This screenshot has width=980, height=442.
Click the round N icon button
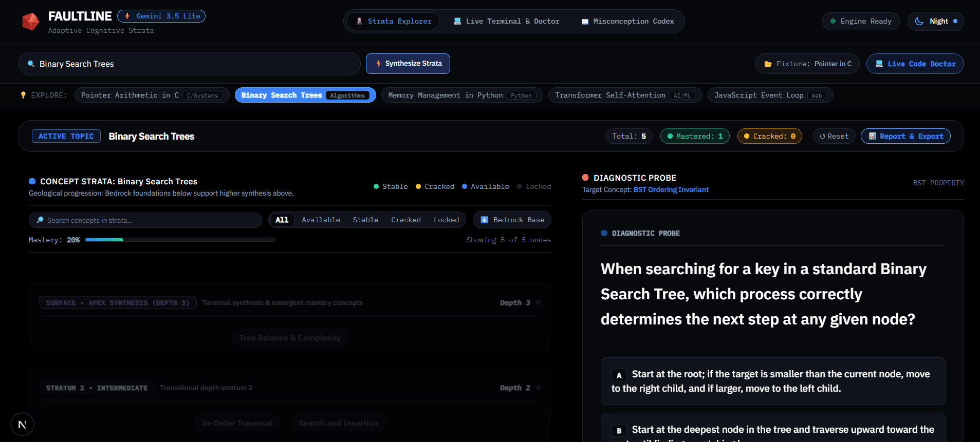[x=22, y=425]
